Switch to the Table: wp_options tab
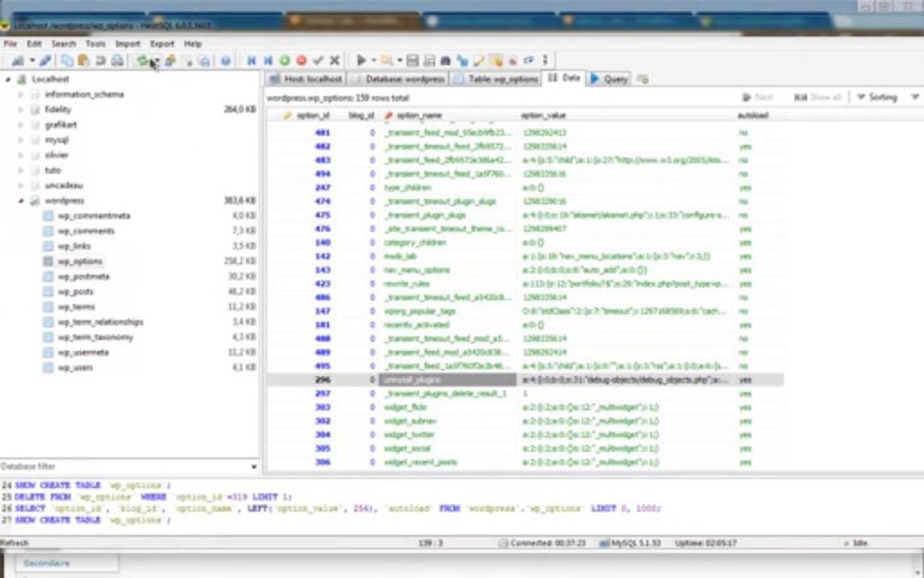The height and width of the screenshot is (578, 924). [x=496, y=79]
